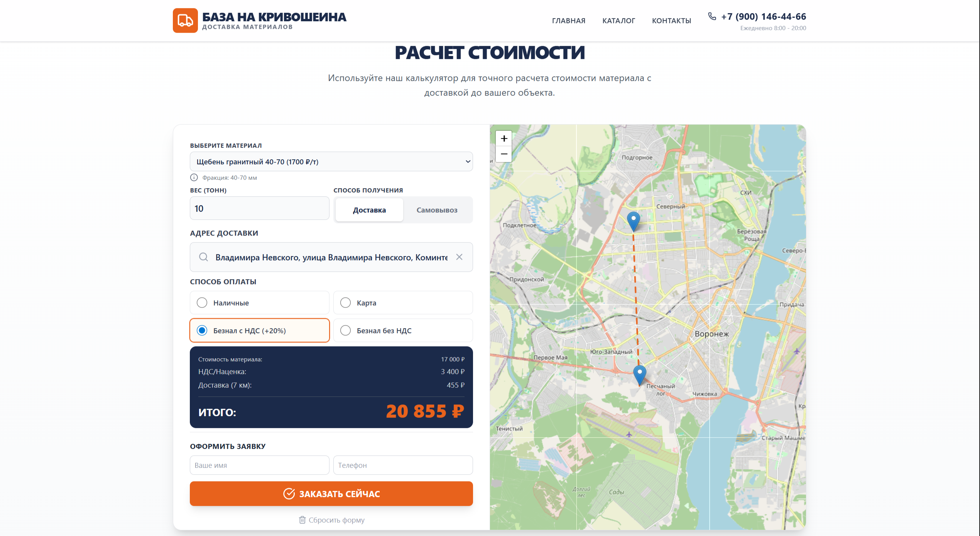Viewport: 980px width, 536px height.
Task: Switch to Самовывоз pickup option
Action: [437, 210]
